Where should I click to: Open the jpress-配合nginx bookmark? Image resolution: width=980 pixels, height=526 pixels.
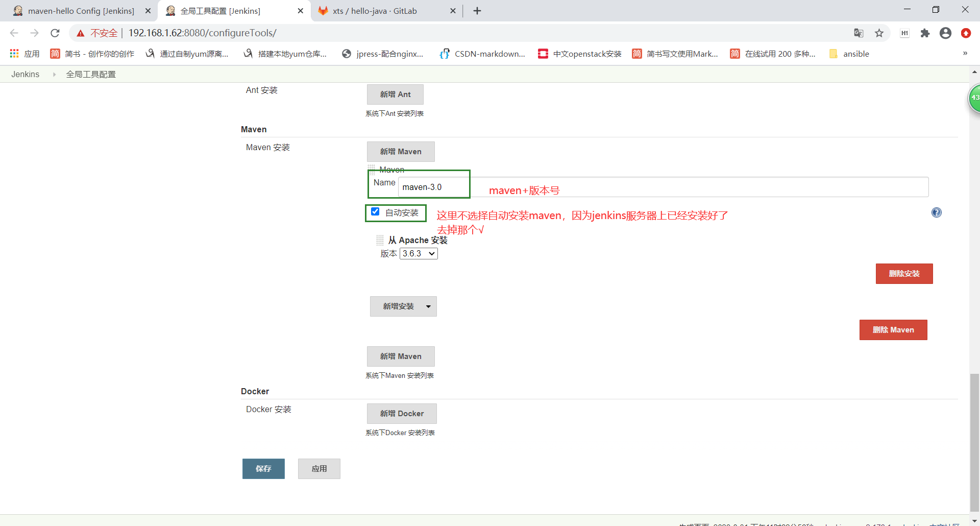point(383,54)
